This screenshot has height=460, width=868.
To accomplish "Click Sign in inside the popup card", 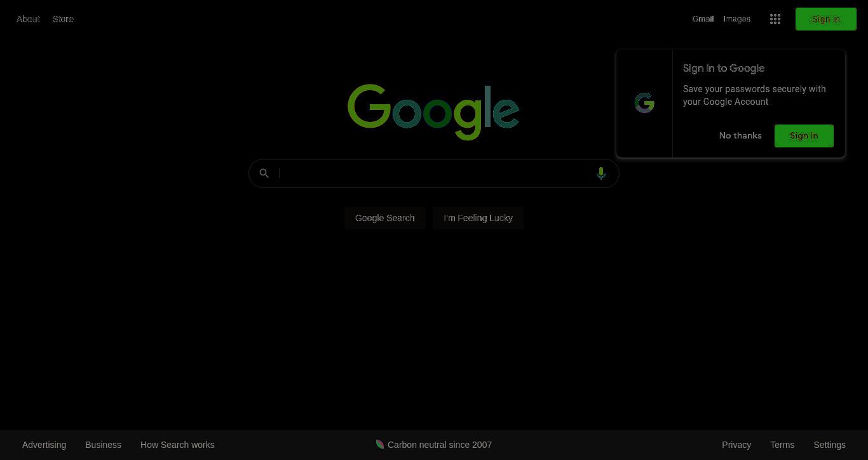I will click(x=804, y=136).
